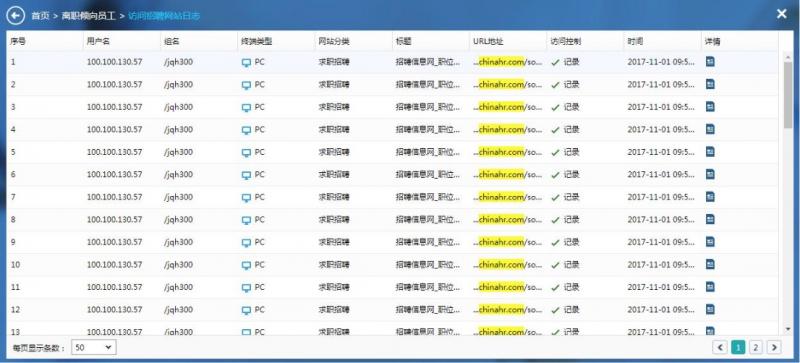Click 终端类型 column header

(257, 41)
